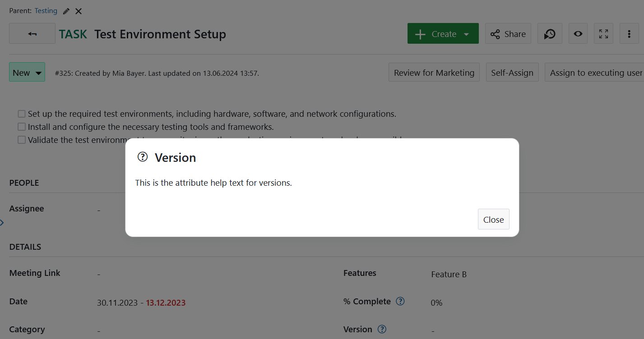Share the Test Environment Setup task
644x339 pixels.
508,33
